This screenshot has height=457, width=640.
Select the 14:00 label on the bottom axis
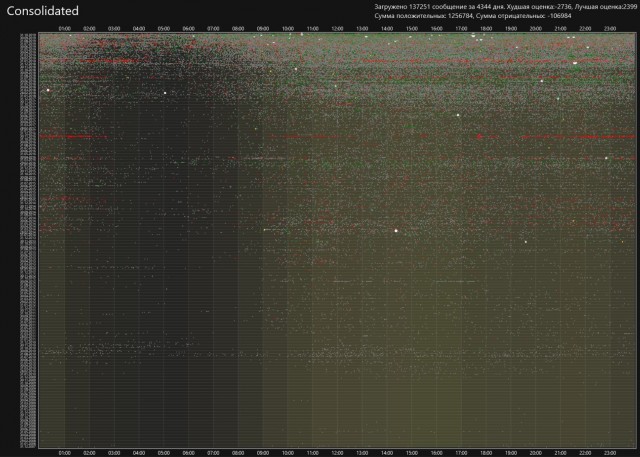[x=387, y=453]
